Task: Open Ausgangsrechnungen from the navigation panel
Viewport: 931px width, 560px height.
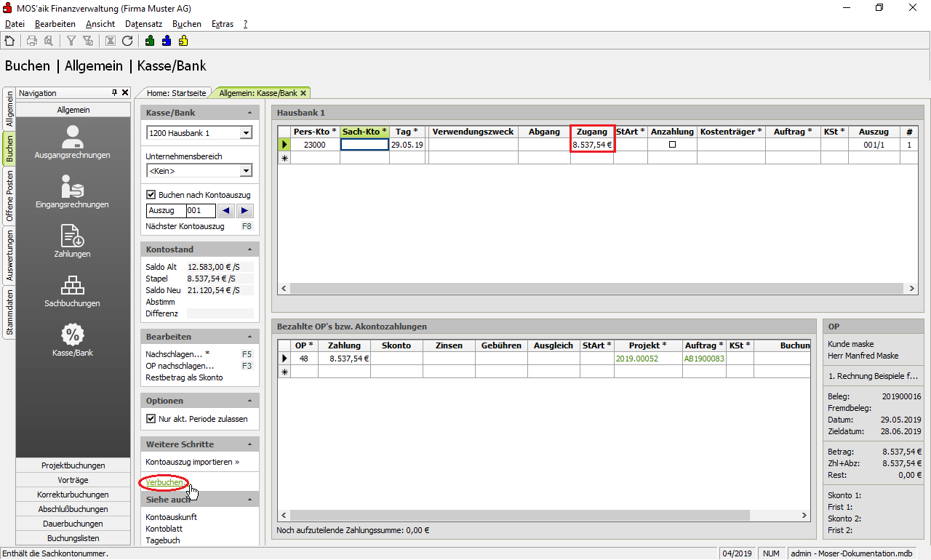Action: 72,142
